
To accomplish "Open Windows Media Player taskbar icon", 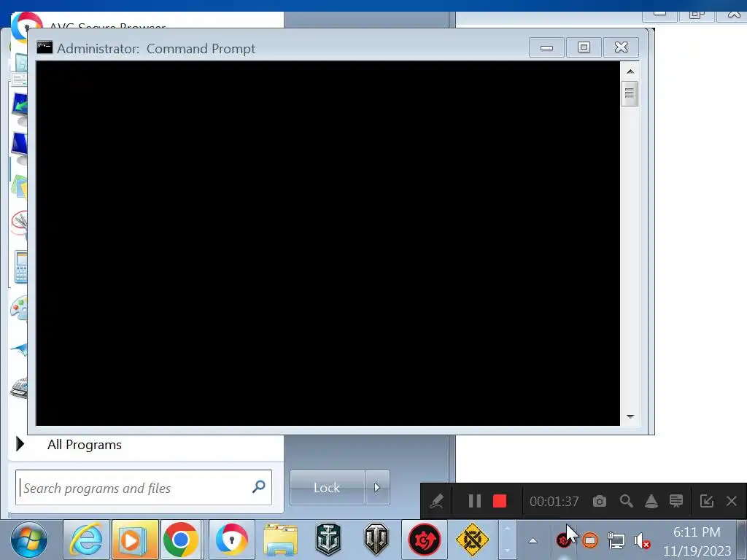I will tap(135, 540).
